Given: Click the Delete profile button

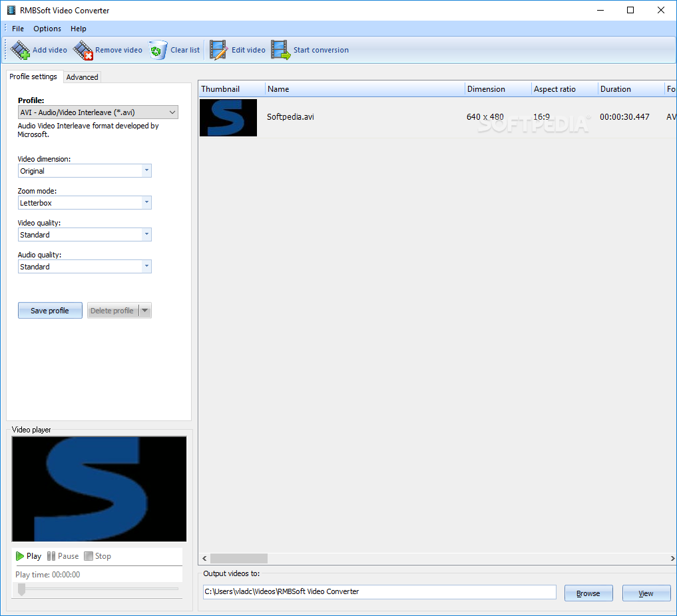Looking at the screenshot, I should coord(113,311).
